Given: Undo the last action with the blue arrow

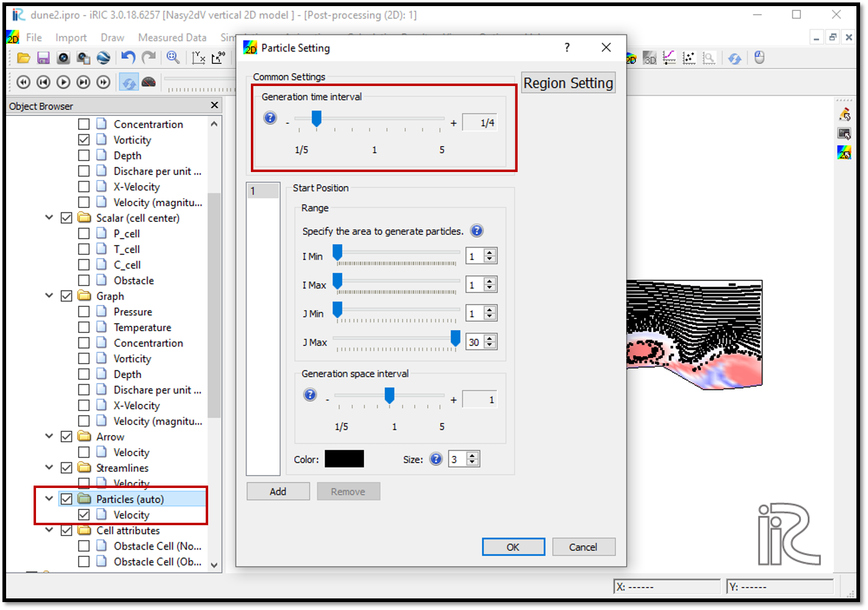Looking at the screenshot, I should pyautogui.click(x=128, y=58).
